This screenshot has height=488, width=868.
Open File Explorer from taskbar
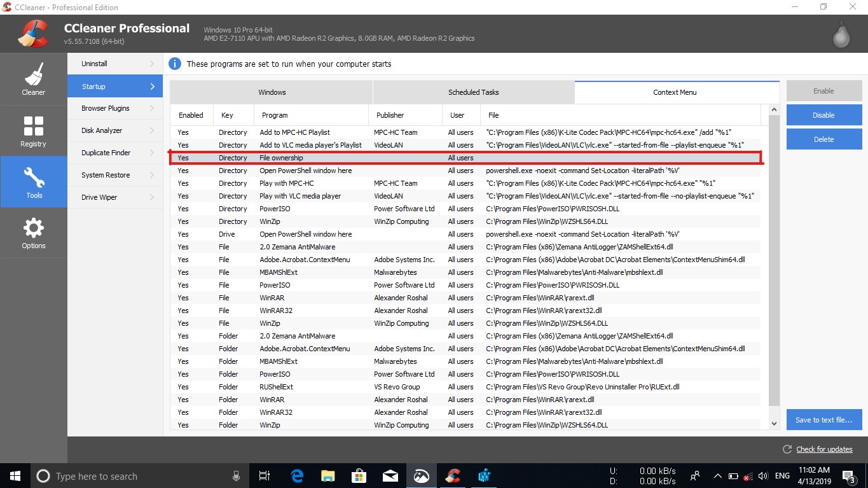click(327, 476)
